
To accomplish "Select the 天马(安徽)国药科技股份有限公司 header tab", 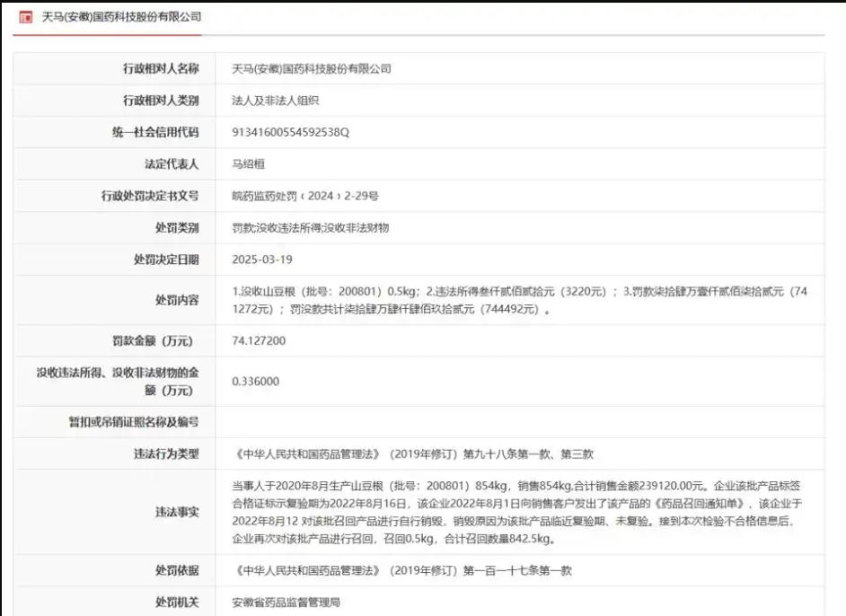I will tap(121, 17).
